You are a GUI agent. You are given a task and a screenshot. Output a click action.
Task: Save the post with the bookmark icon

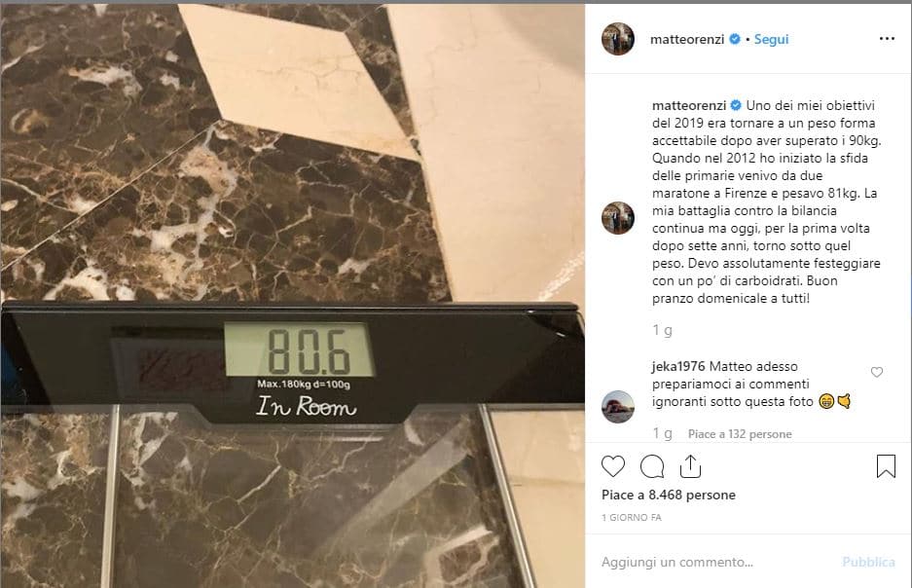(x=886, y=466)
